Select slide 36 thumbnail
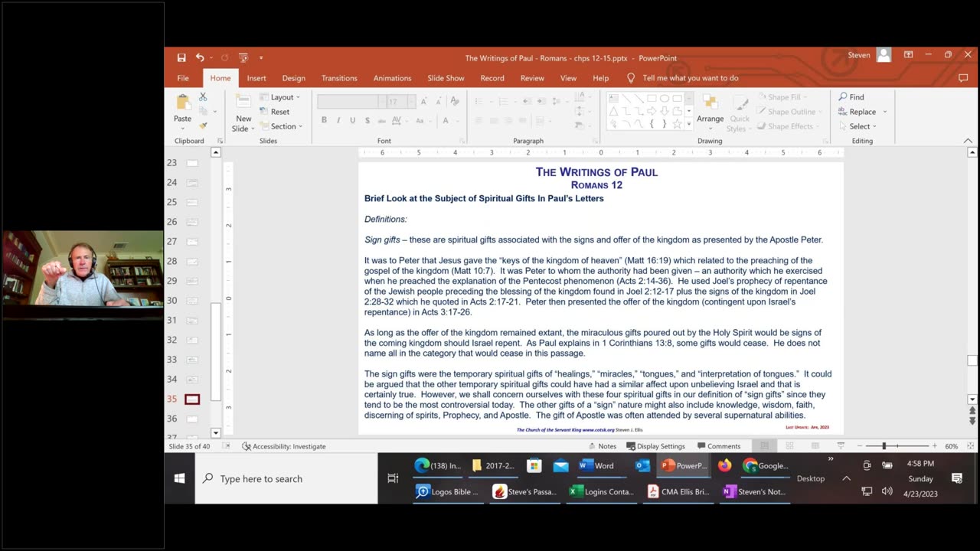The image size is (980, 551). pos(192,419)
